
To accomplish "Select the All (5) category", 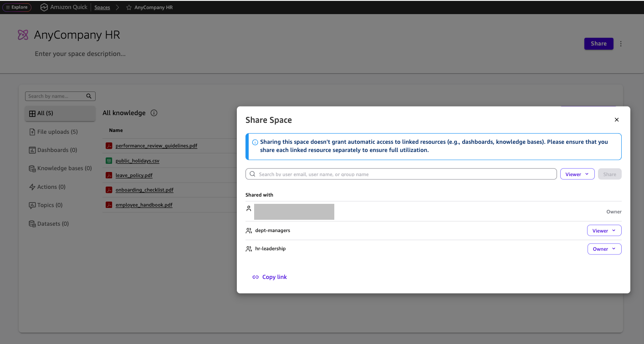I will coord(60,113).
